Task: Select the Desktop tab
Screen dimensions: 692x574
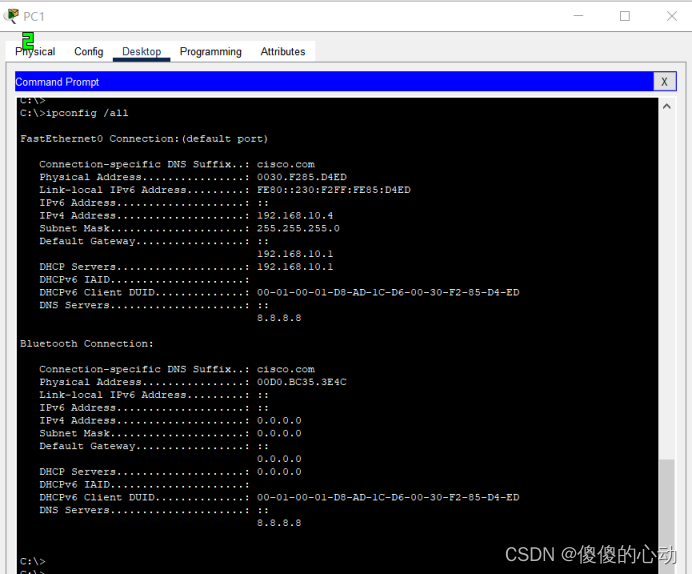Action: click(x=142, y=52)
